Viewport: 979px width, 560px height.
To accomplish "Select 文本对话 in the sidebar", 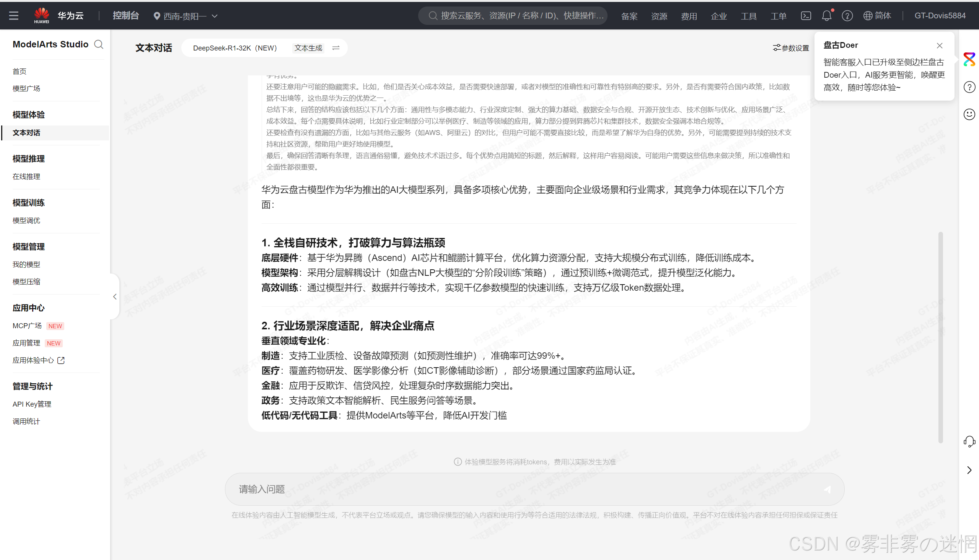I will pyautogui.click(x=55, y=133).
